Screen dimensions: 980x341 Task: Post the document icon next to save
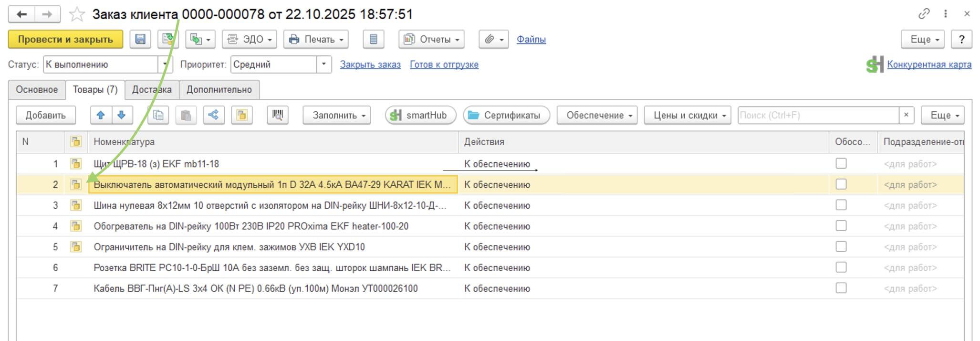pos(168,39)
